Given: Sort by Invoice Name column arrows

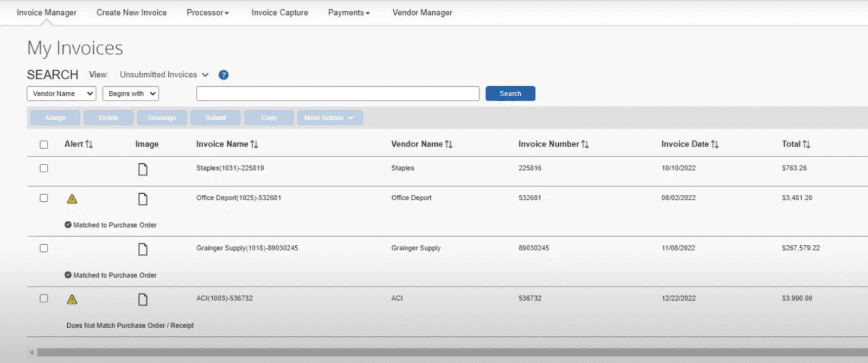Looking at the screenshot, I should 254,144.
